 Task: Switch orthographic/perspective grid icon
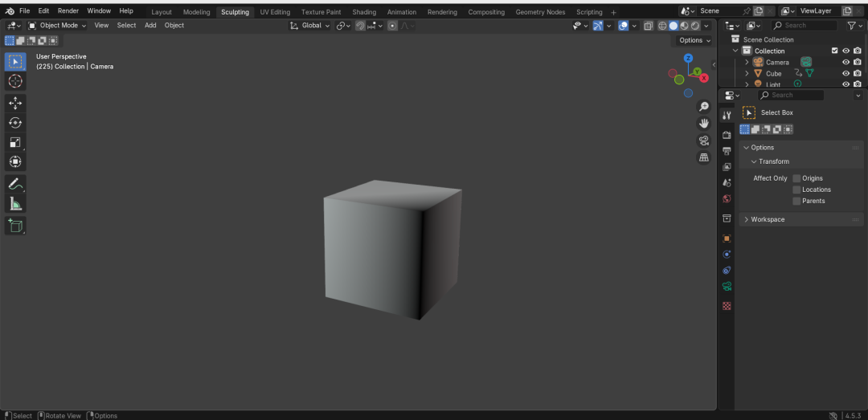(703, 157)
